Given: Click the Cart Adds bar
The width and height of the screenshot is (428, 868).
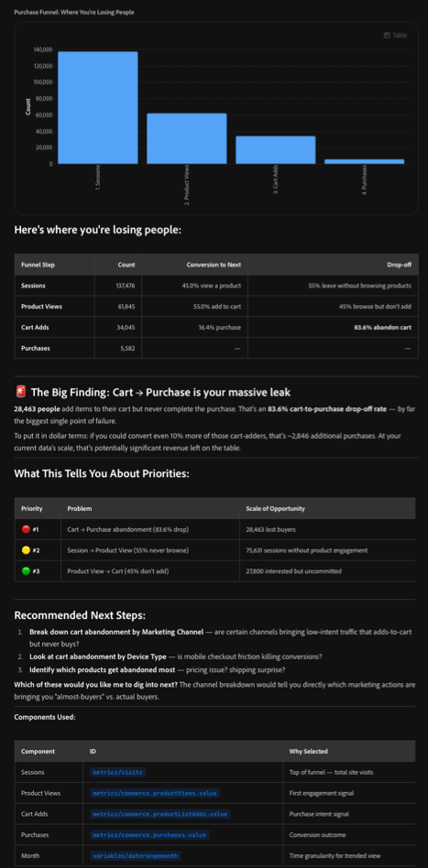Looking at the screenshot, I should (276, 149).
